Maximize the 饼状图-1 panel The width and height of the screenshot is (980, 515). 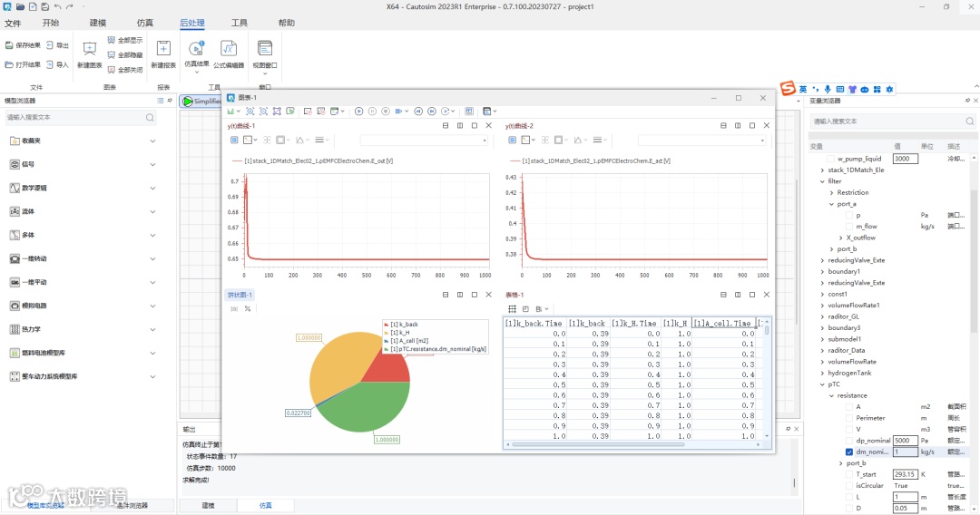coord(475,295)
